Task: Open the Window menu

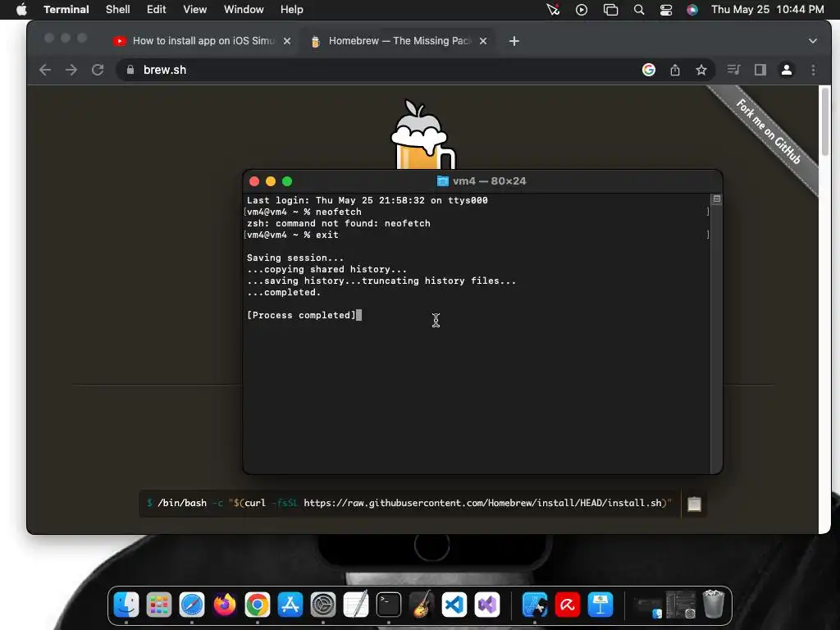Action: (x=244, y=10)
